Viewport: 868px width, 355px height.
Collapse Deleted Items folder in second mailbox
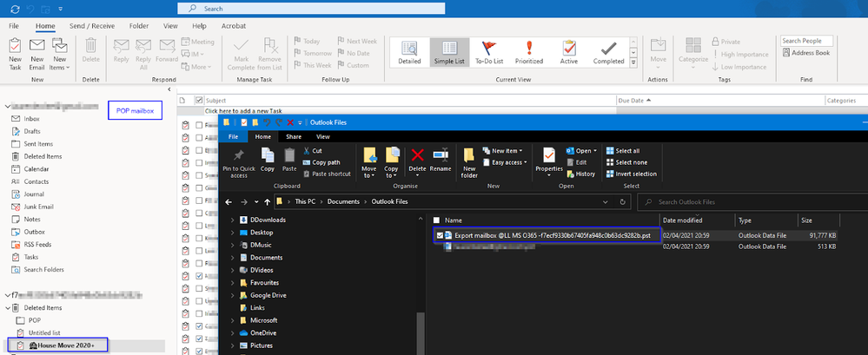(7, 308)
